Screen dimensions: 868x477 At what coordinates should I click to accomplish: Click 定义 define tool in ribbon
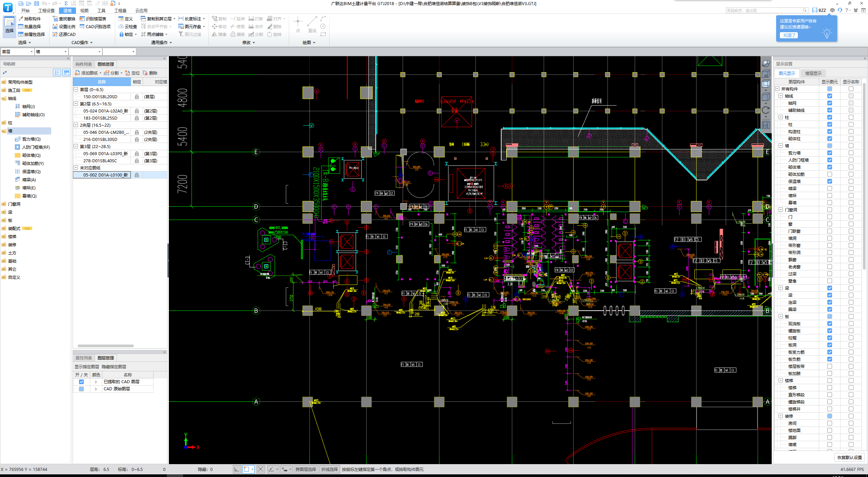tap(126, 19)
